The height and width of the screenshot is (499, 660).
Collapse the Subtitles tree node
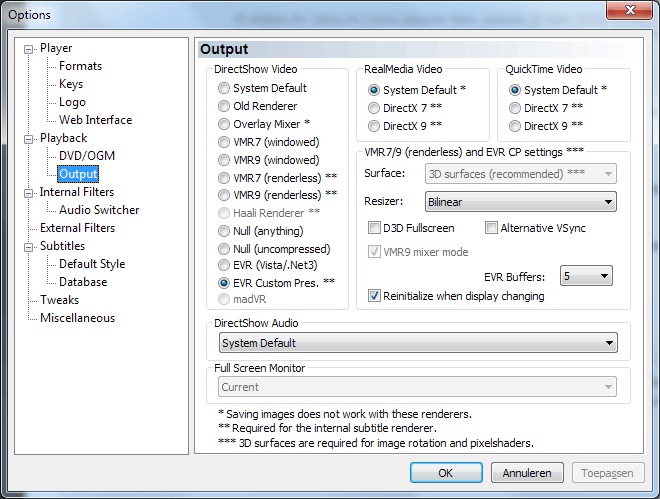point(28,247)
